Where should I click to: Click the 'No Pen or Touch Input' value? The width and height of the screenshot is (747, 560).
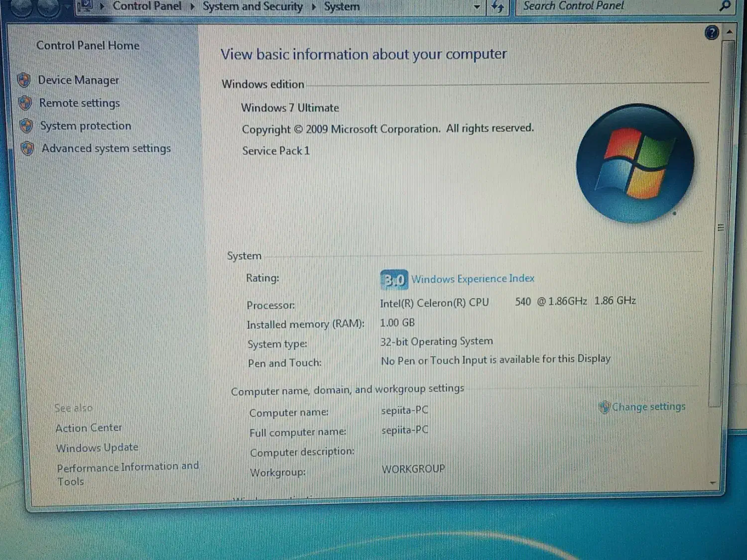[x=496, y=359]
